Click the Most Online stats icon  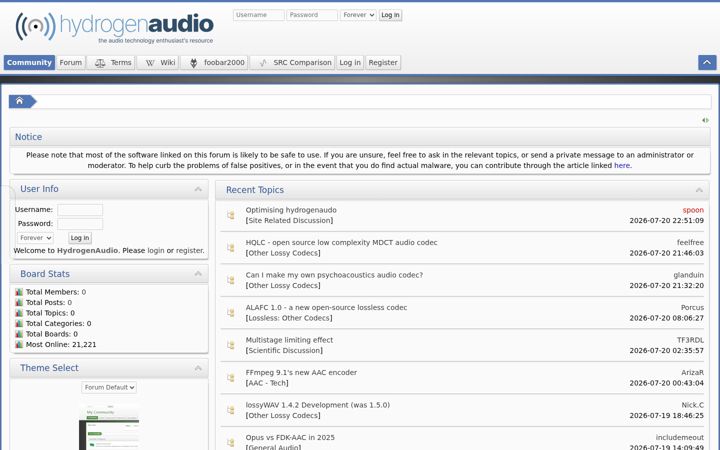coord(19,344)
